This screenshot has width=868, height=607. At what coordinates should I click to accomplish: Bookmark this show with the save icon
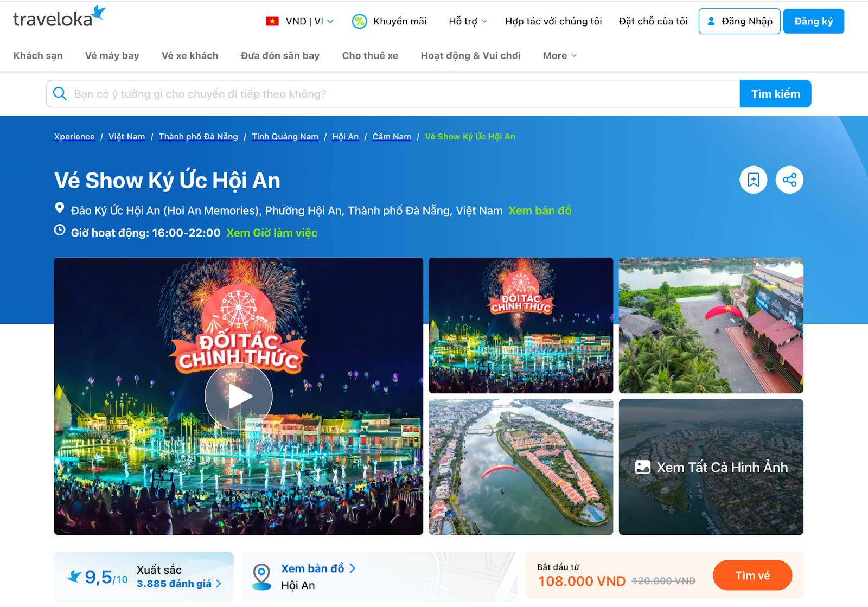click(753, 180)
